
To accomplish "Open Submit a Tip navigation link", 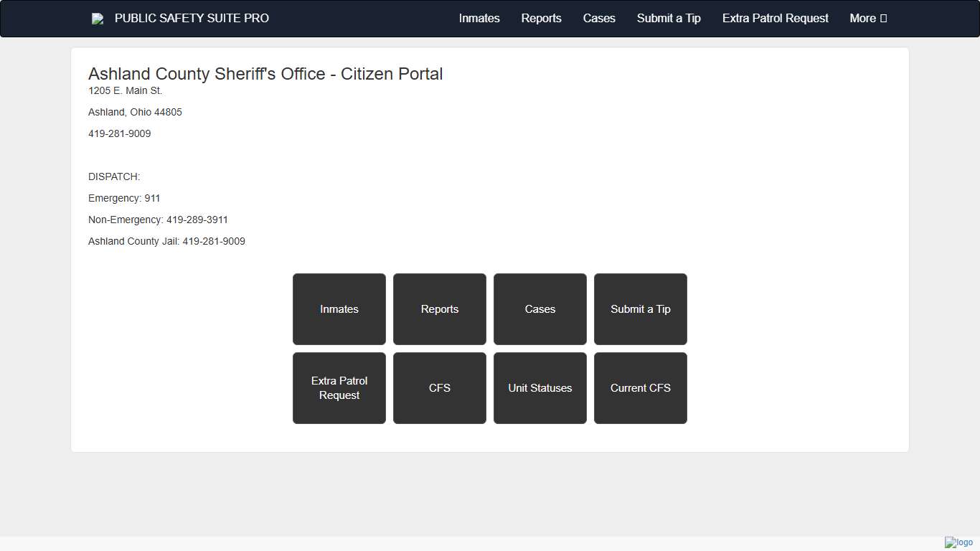I will [669, 19].
